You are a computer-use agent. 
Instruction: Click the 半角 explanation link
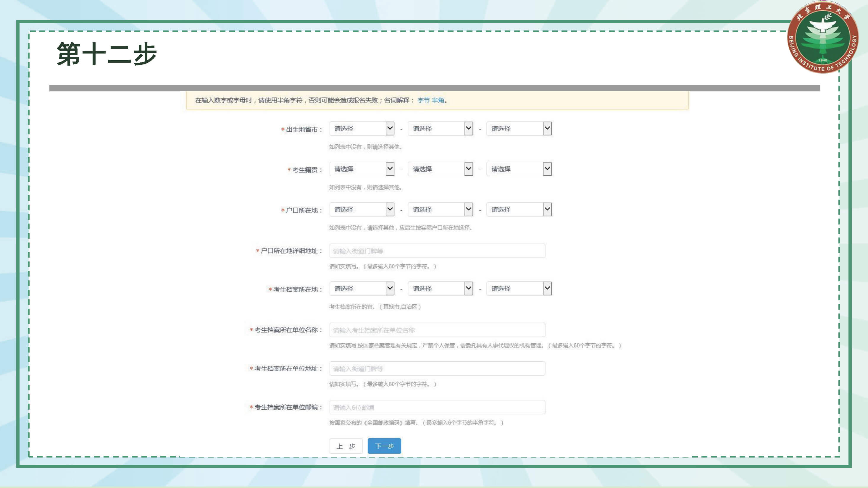click(x=438, y=100)
